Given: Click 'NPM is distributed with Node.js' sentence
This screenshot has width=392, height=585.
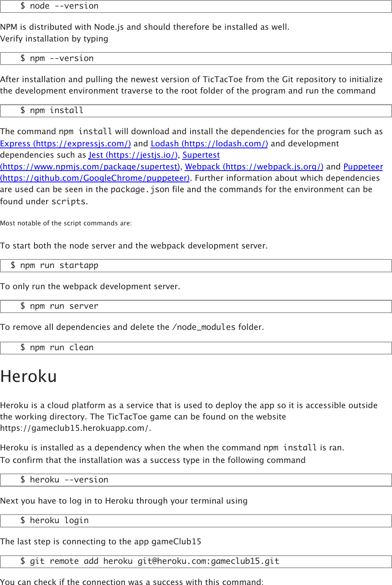Looking at the screenshot, I should pos(145,27).
